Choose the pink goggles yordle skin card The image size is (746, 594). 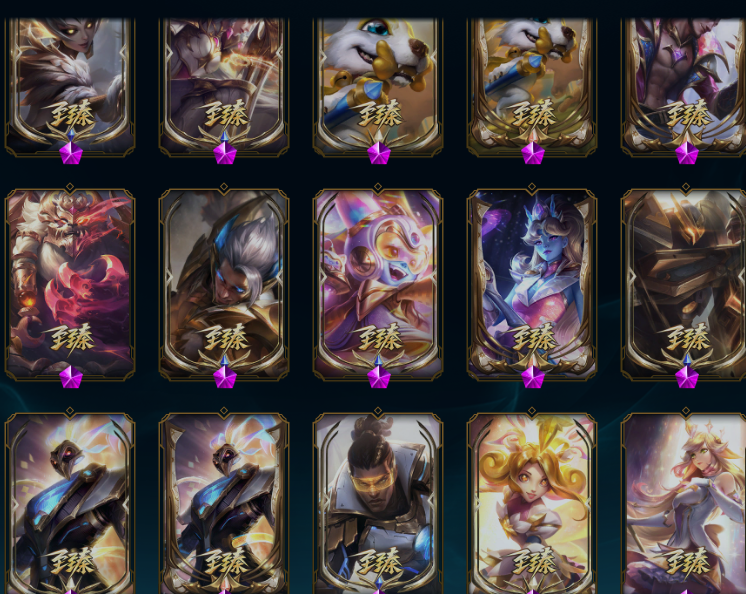(x=378, y=284)
